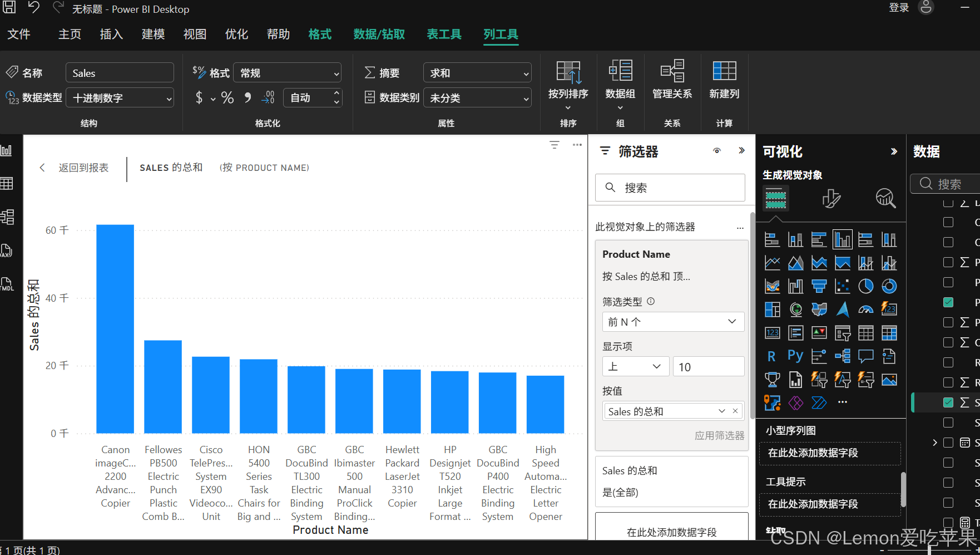The width and height of the screenshot is (980, 555).
Task: Select the globe map visual icon
Action: (x=795, y=310)
